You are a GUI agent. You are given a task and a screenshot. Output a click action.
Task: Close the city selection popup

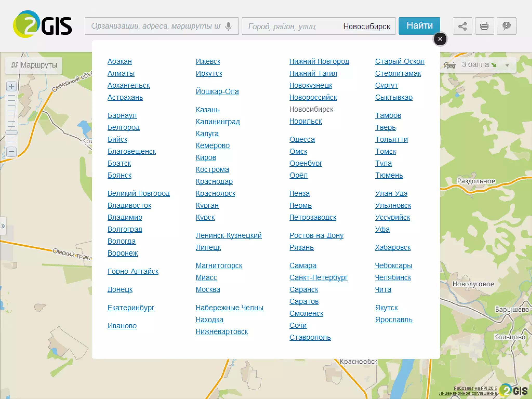click(x=440, y=39)
